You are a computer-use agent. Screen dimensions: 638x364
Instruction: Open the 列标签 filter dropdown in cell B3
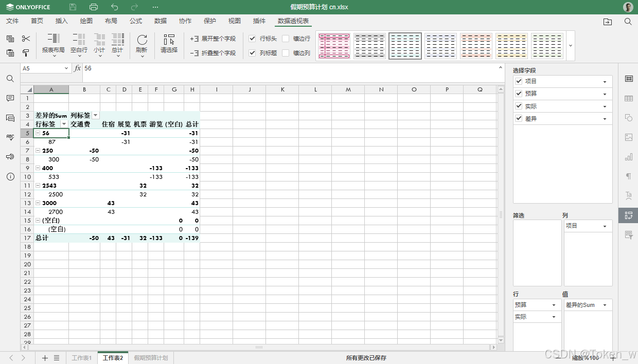point(96,116)
